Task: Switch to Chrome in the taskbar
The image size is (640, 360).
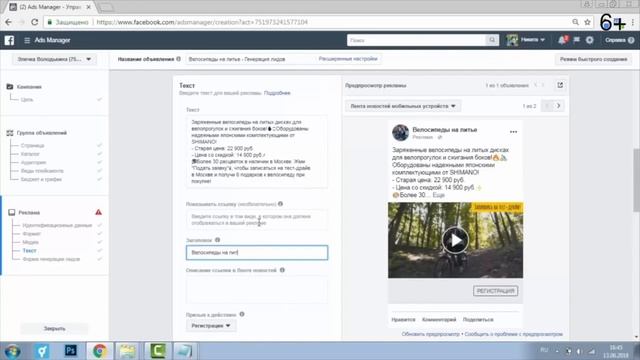Action: [x=99, y=351]
